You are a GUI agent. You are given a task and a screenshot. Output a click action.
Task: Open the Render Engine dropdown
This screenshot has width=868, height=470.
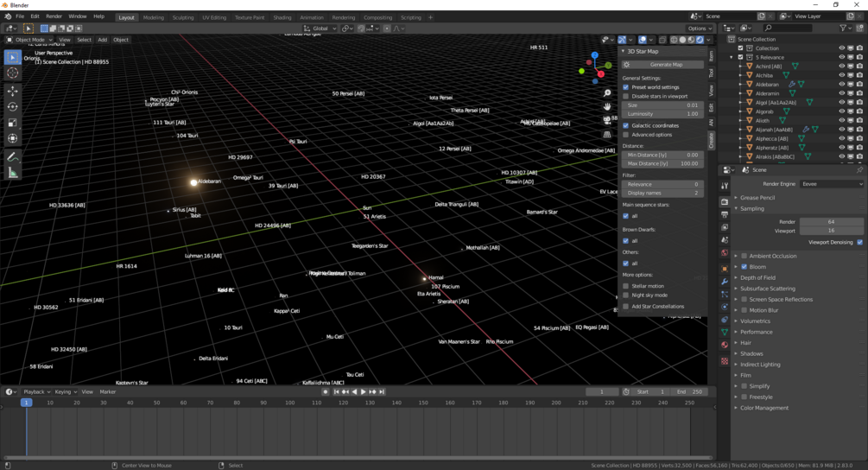click(832, 184)
